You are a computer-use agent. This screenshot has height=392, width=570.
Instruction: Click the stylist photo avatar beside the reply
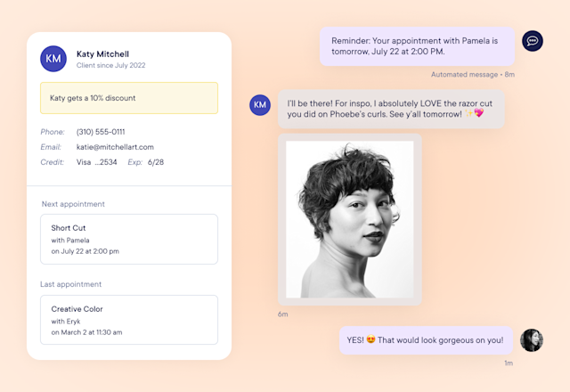[532, 340]
